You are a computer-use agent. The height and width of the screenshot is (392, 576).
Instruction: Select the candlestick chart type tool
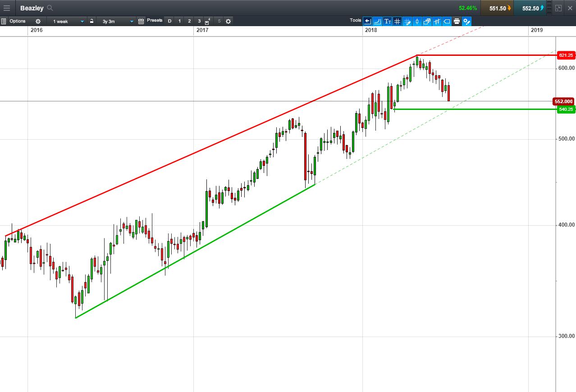click(x=417, y=21)
